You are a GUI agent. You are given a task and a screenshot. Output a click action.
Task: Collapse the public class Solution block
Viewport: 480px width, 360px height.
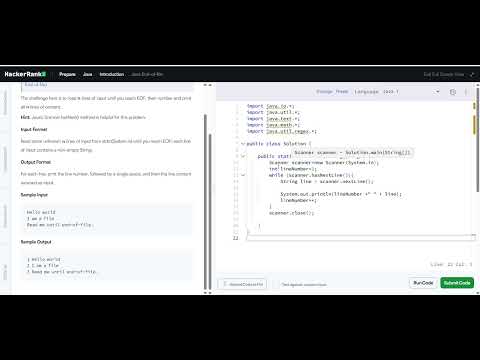243,144
